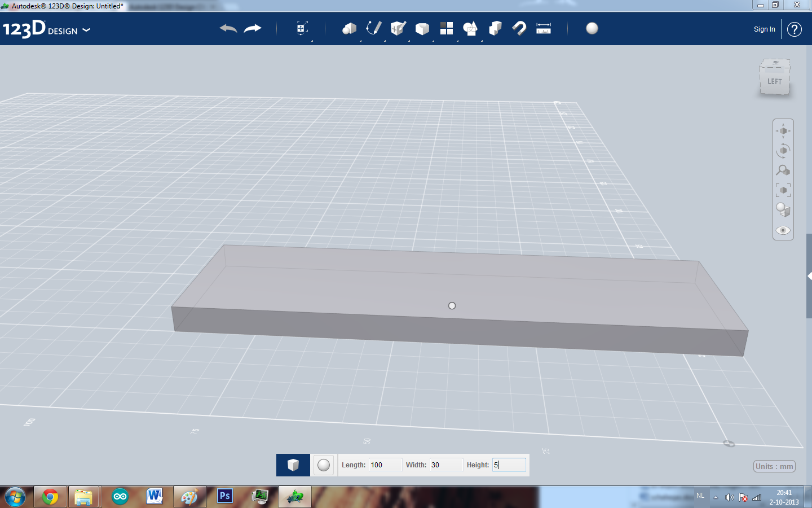Open the Transform tool
The image size is (812, 508).
point(302,28)
